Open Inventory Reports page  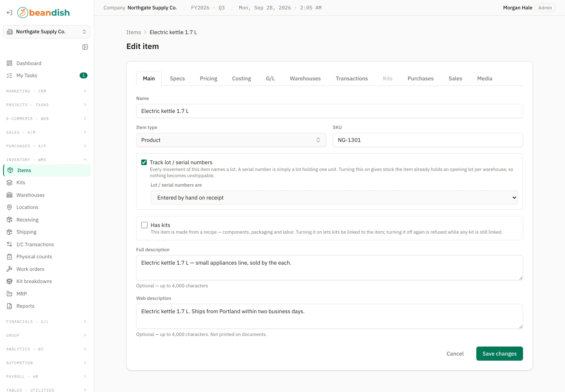[47, 306]
